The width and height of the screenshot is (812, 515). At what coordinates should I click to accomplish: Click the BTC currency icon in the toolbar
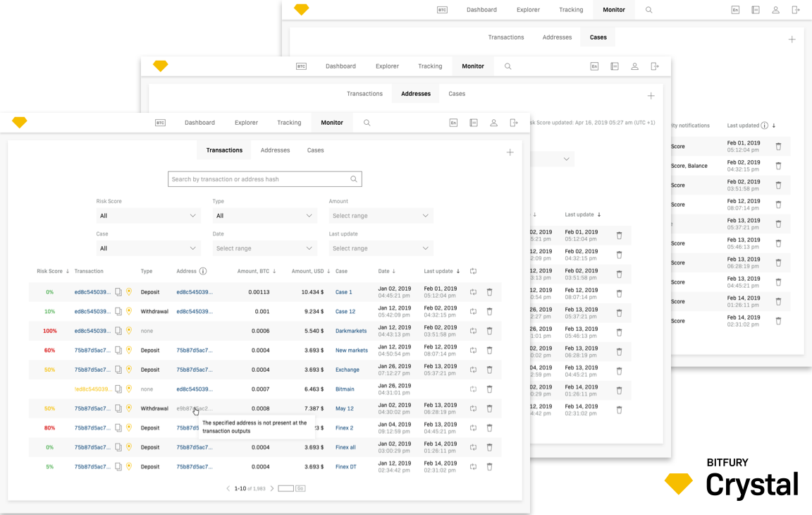tap(160, 122)
